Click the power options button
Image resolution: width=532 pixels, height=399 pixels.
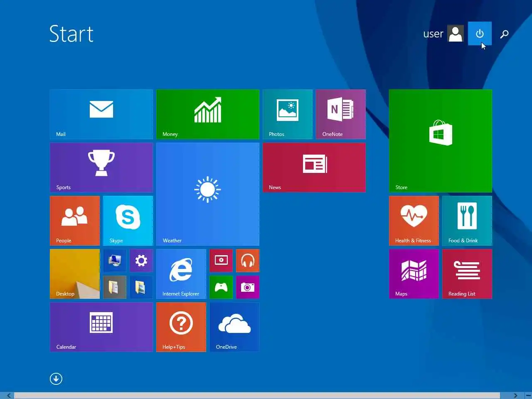pos(480,34)
